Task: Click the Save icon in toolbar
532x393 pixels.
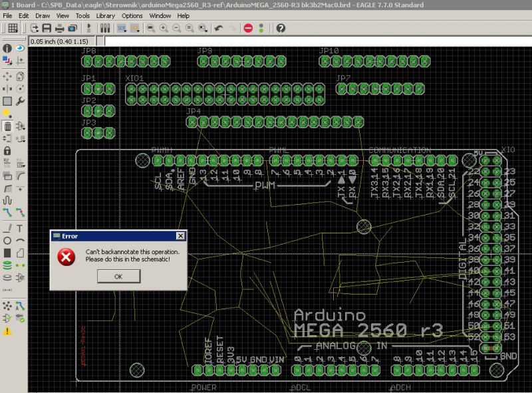Action: pyautogui.click(x=47, y=28)
